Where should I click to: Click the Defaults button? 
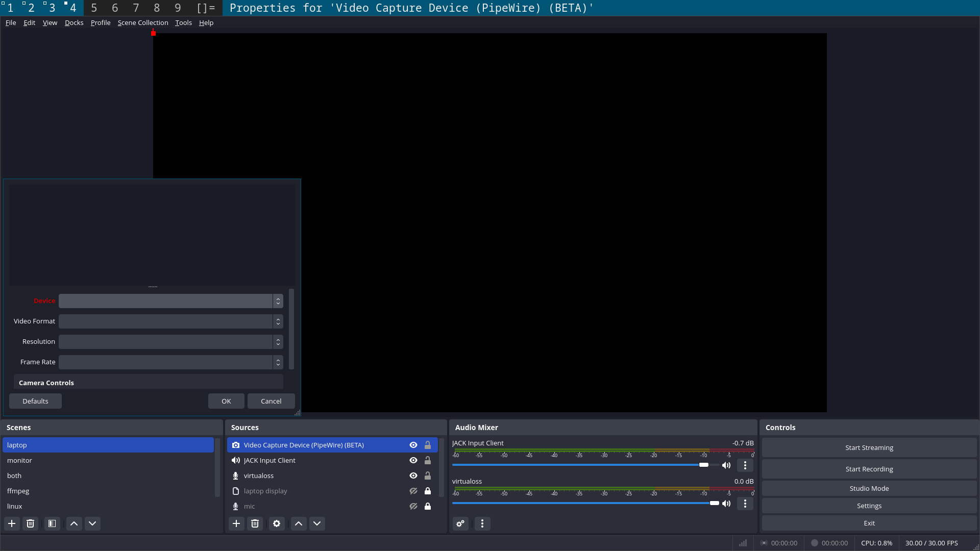point(35,401)
